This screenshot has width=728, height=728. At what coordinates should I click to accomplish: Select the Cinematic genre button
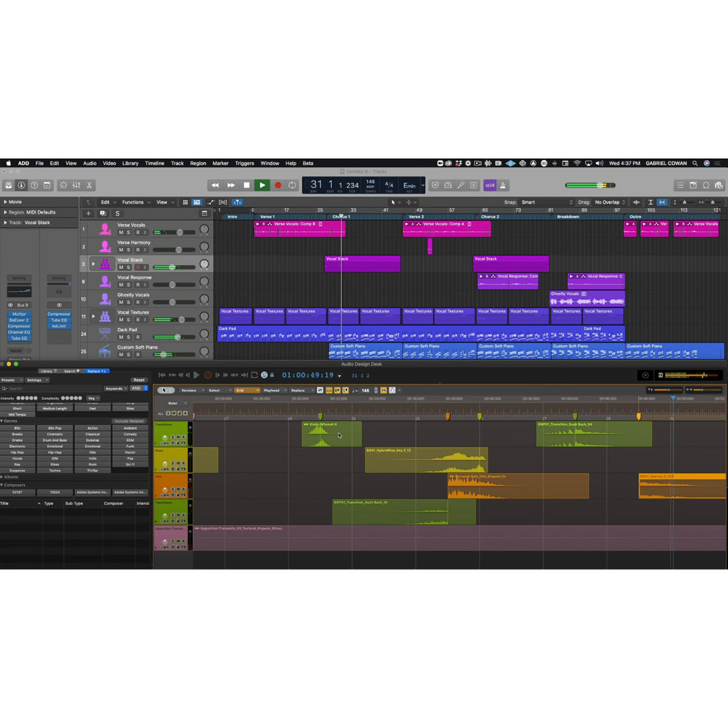pos(55,434)
